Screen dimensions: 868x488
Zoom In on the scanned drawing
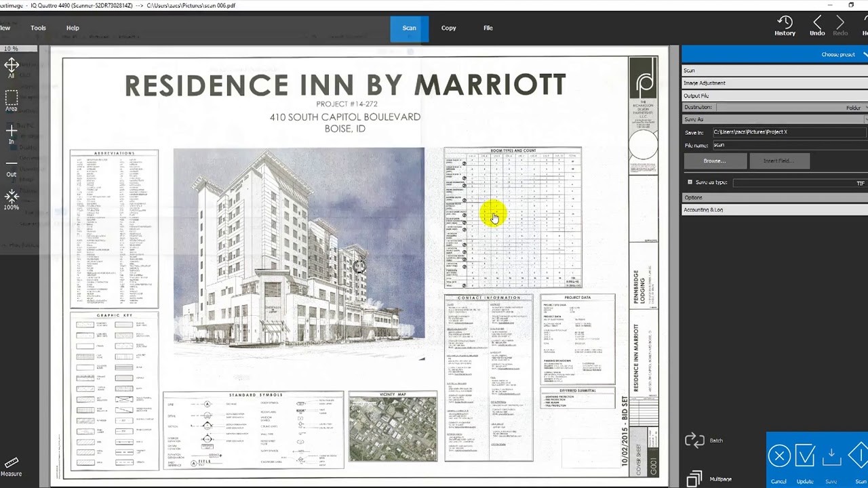11,134
